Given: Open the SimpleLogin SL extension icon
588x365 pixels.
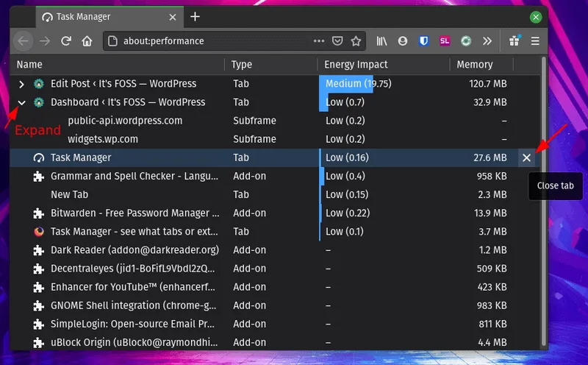Looking at the screenshot, I should 445,41.
